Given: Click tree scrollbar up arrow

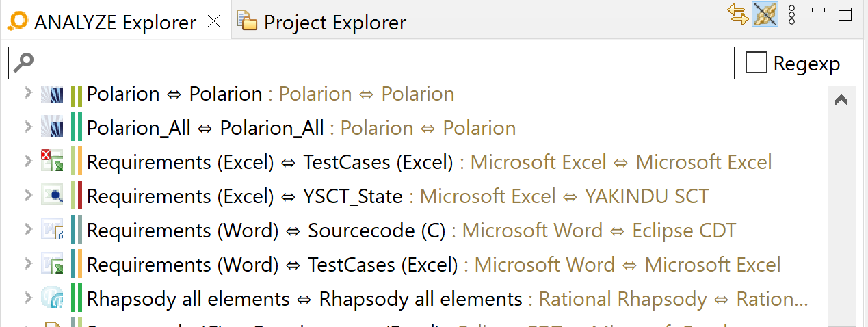Looking at the screenshot, I should click(x=841, y=100).
